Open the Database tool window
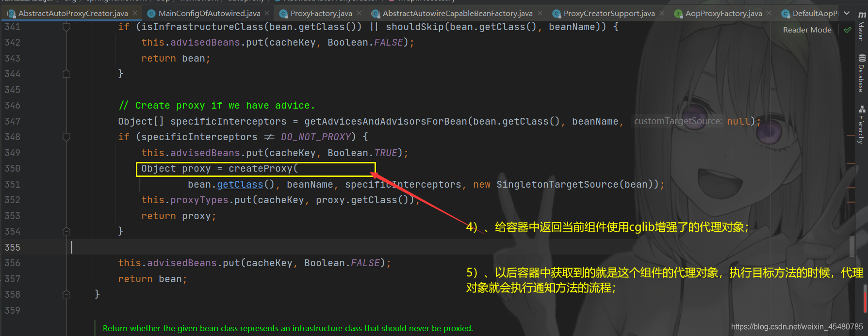This screenshot has width=868, height=336. click(x=861, y=74)
